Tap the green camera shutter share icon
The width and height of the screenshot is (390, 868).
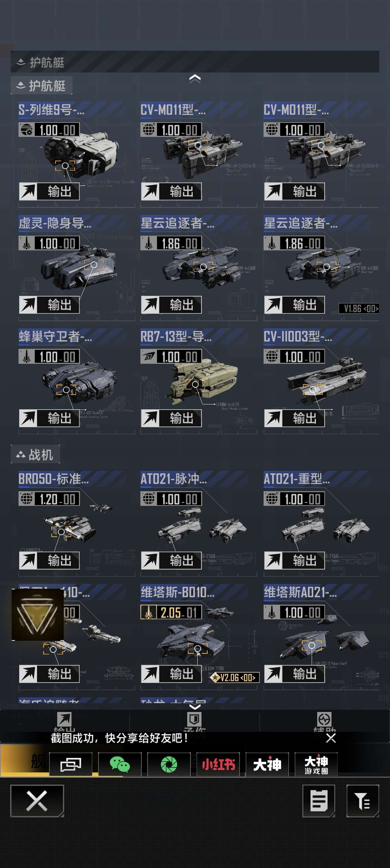(x=169, y=764)
